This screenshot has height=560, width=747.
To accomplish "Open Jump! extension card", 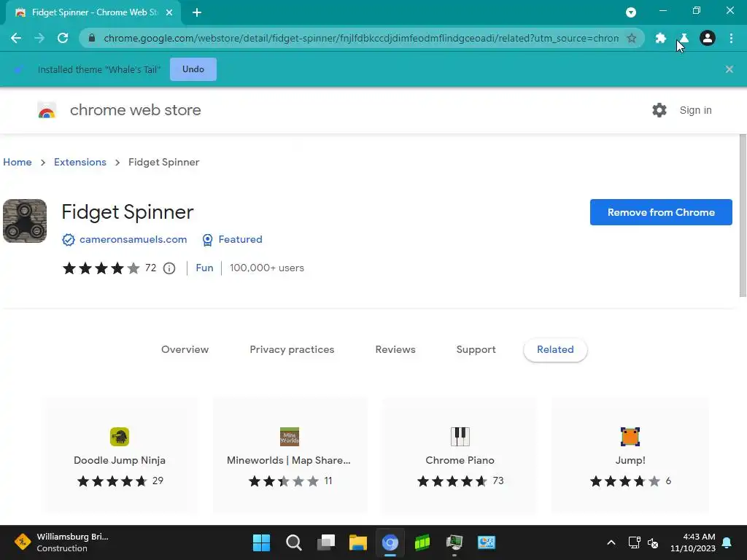I will [x=630, y=456].
